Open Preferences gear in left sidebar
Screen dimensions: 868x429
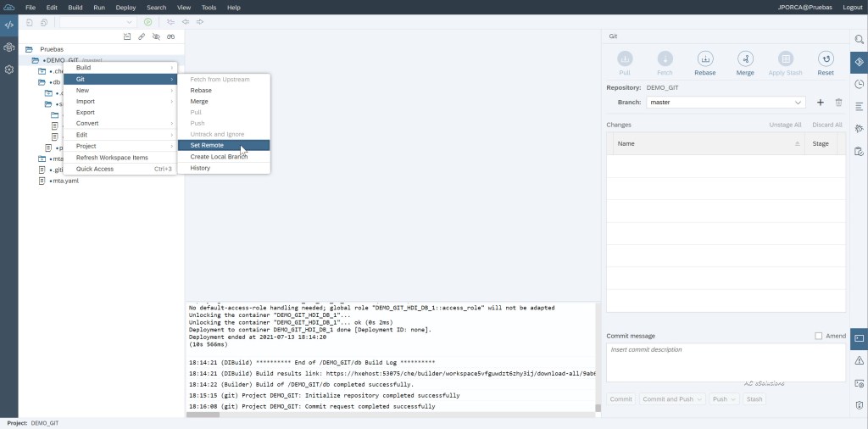pos(8,69)
